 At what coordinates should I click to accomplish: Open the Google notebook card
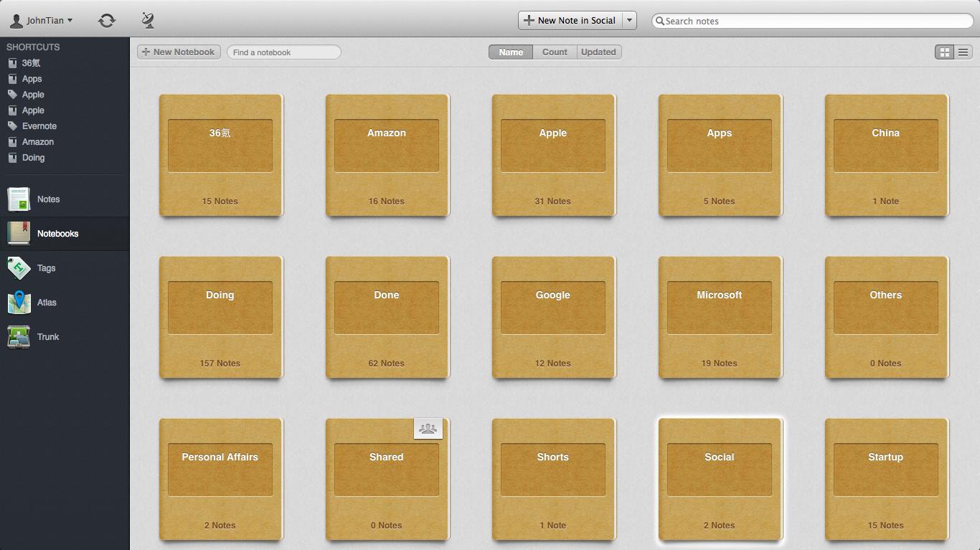(554, 316)
